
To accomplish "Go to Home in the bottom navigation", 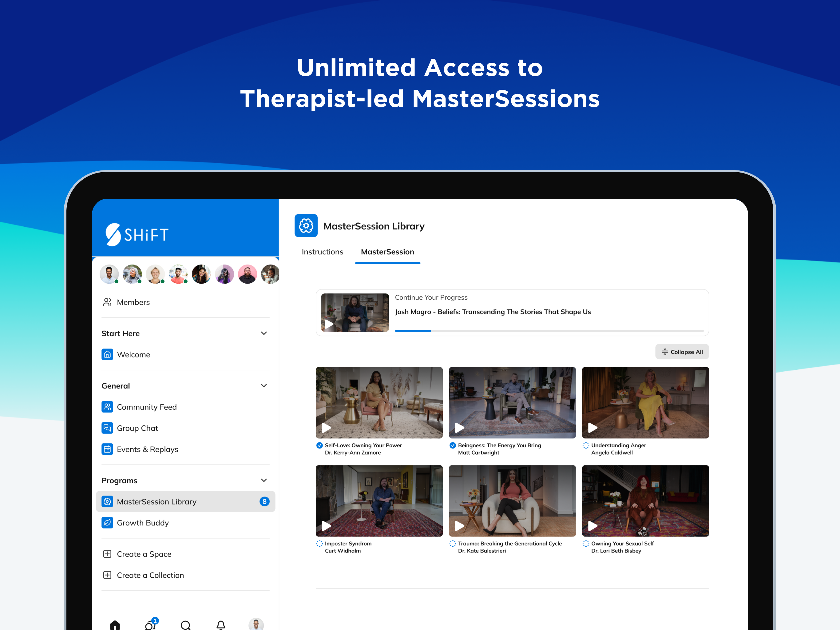I will tap(115, 625).
